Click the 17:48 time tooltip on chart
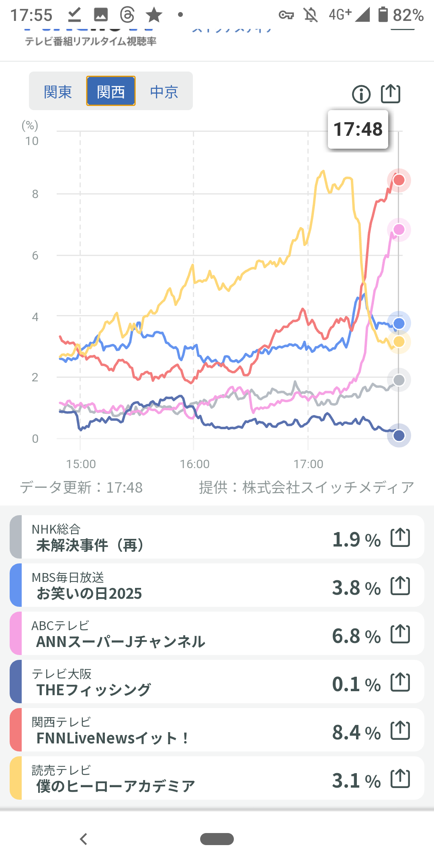The image size is (434, 868). click(358, 129)
